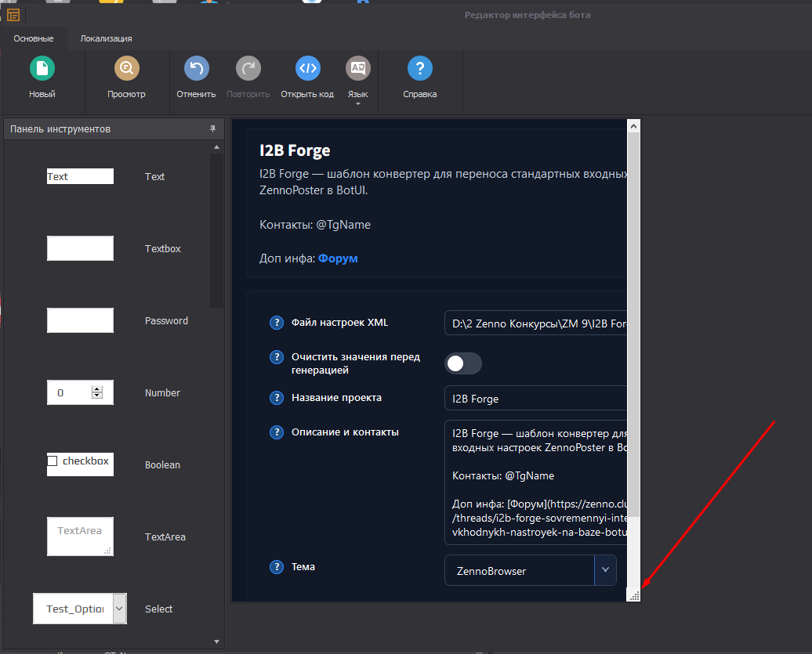812x654 pixels.
Task: Show help for Тема field
Action: [277, 567]
